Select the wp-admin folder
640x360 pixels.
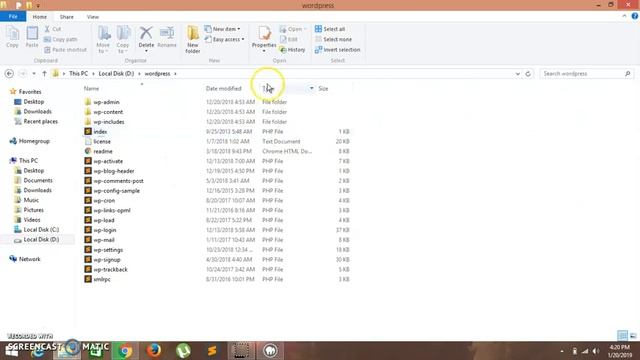106,102
